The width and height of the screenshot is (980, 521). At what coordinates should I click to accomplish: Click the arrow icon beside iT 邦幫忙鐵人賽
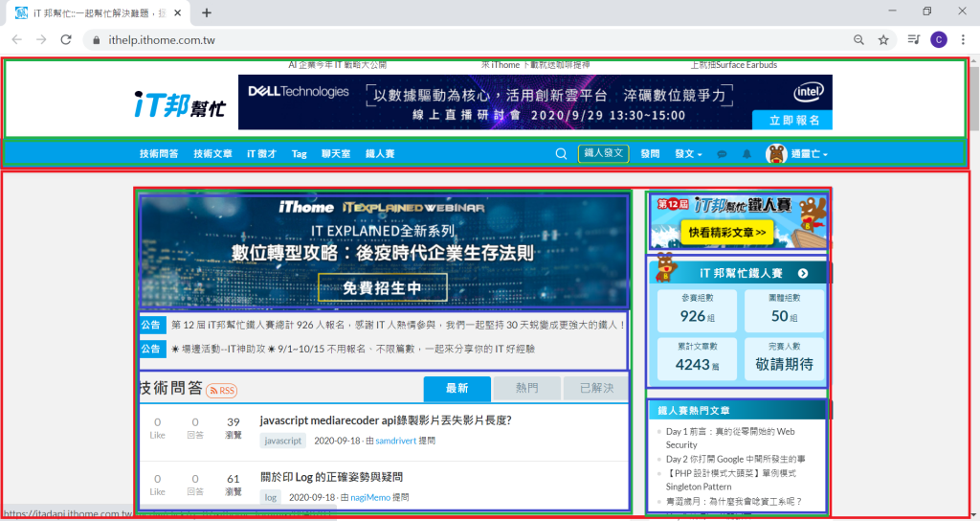pos(803,273)
